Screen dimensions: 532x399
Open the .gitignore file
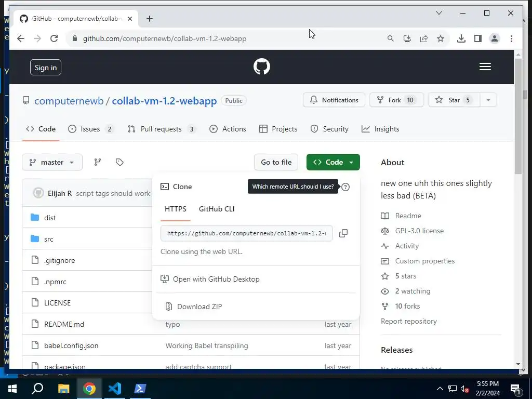click(x=59, y=261)
